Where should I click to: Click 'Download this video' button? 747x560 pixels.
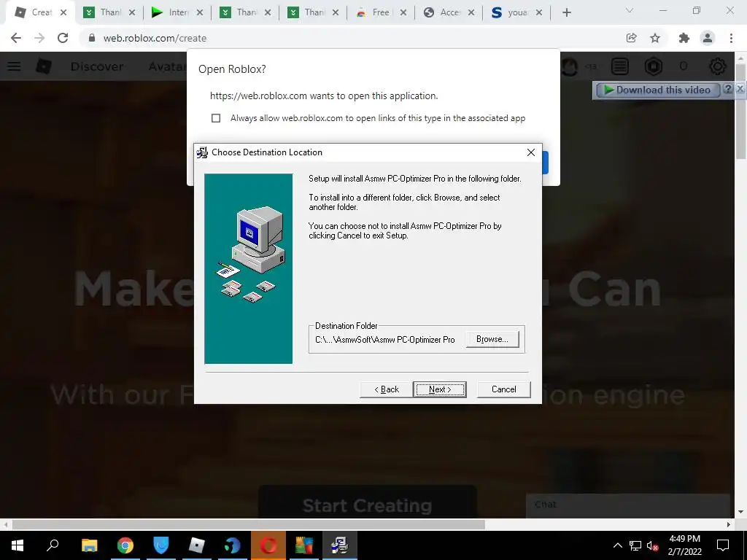click(x=657, y=90)
